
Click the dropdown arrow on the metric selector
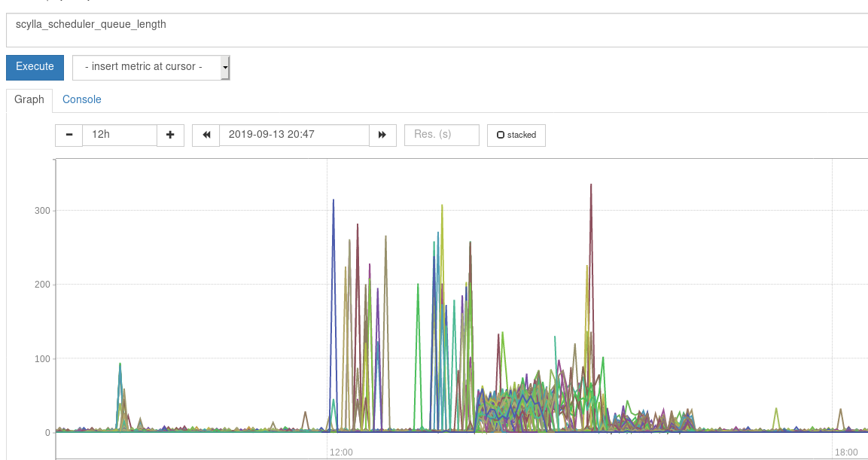(x=224, y=67)
